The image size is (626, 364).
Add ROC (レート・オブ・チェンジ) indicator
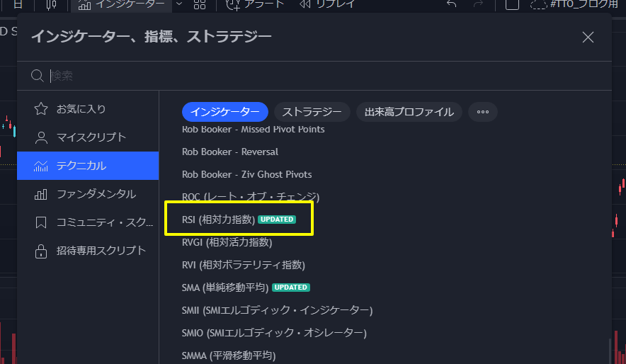(251, 197)
